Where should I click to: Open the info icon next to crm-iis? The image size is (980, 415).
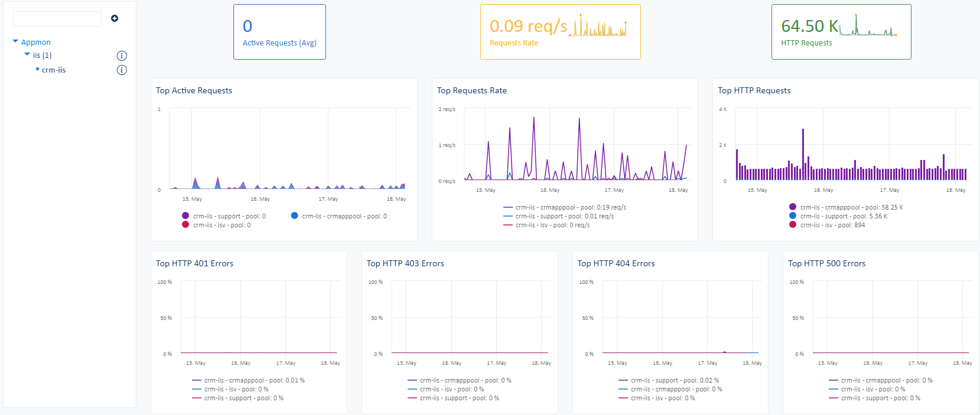pyautogui.click(x=122, y=70)
